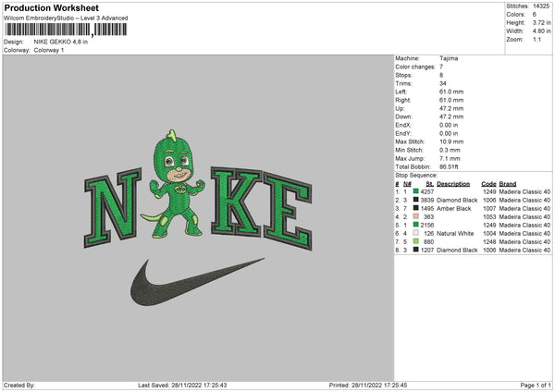Viewport: 555px width, 392px height.
Task: Click the barcode under the worksheet title
Action: [x=66, y=30]
